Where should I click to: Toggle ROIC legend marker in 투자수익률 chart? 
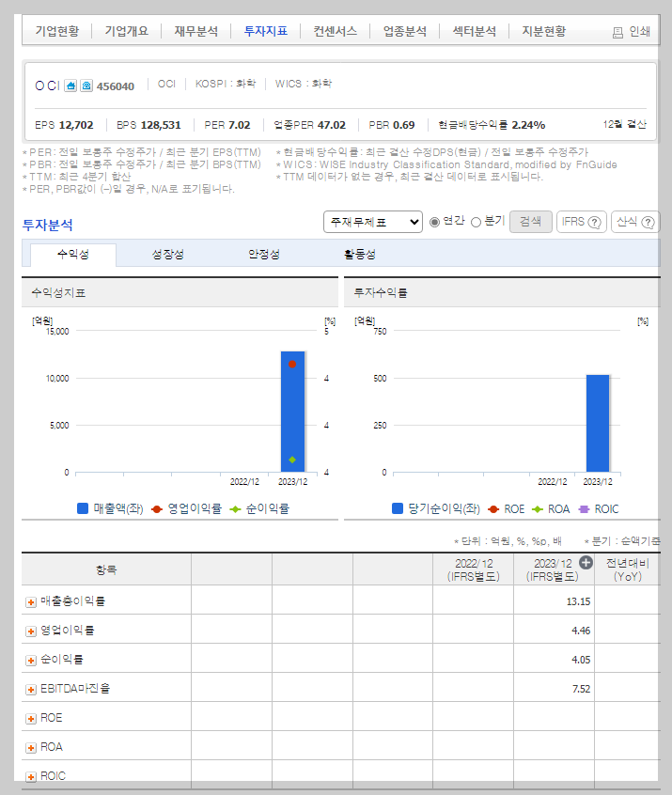[584, 509]
